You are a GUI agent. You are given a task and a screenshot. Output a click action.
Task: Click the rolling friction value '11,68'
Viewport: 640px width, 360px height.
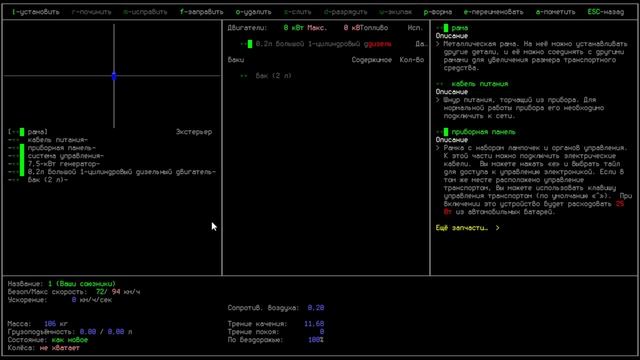click(x=314, y=324)
